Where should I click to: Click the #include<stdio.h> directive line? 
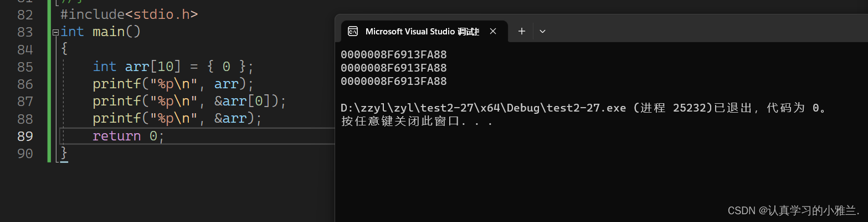pyautogui.click(x=129, y=15)
